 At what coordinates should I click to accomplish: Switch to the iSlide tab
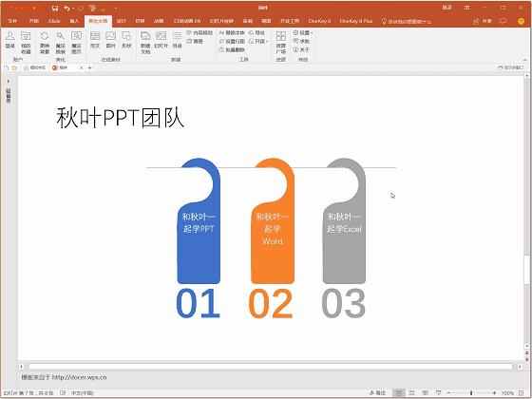(x=54, y=21)
